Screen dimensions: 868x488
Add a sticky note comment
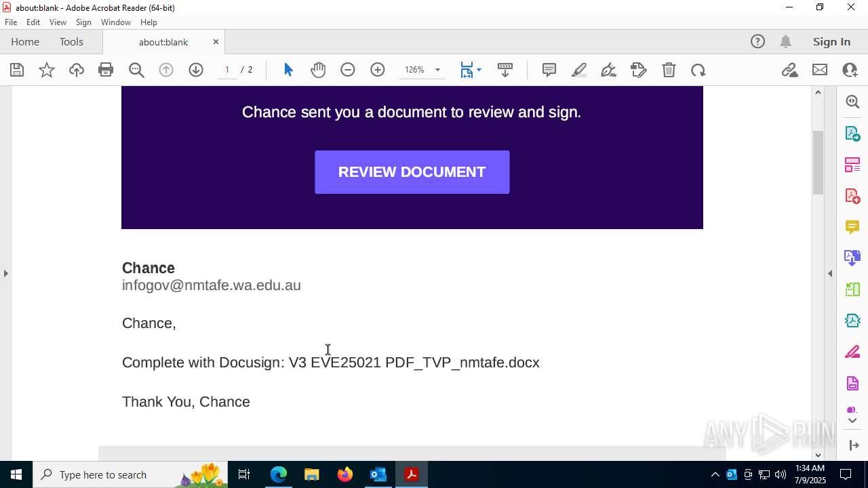coord(549,70)
